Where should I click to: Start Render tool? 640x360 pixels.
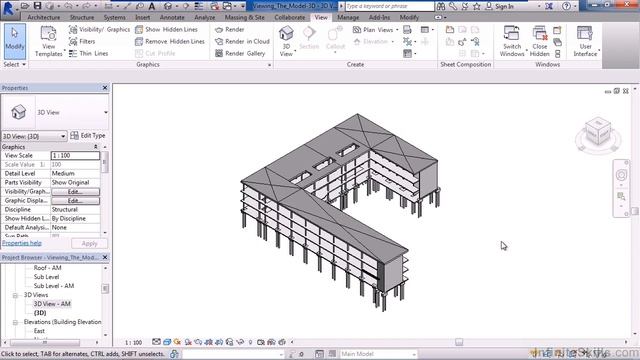(x=229, y=29)
